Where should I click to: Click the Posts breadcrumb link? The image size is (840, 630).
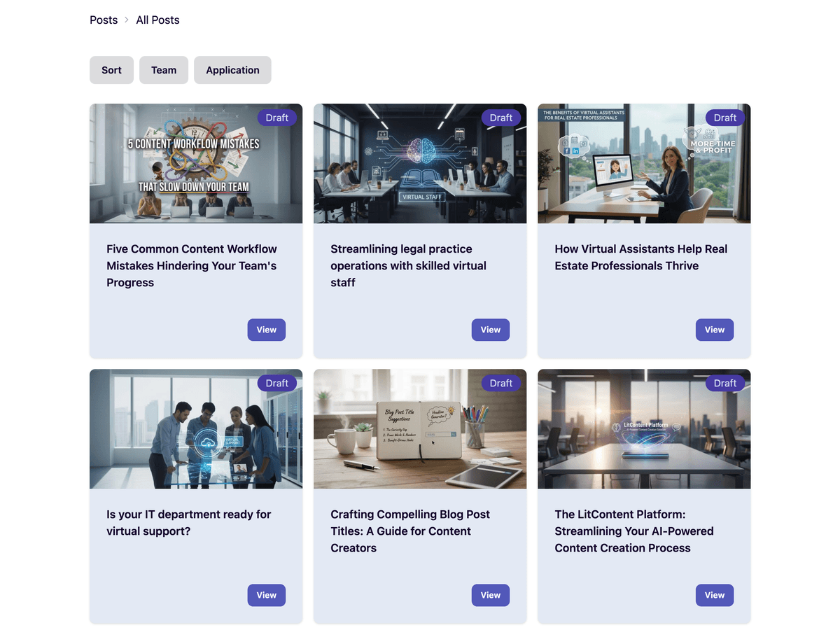(x=104, y=20)
